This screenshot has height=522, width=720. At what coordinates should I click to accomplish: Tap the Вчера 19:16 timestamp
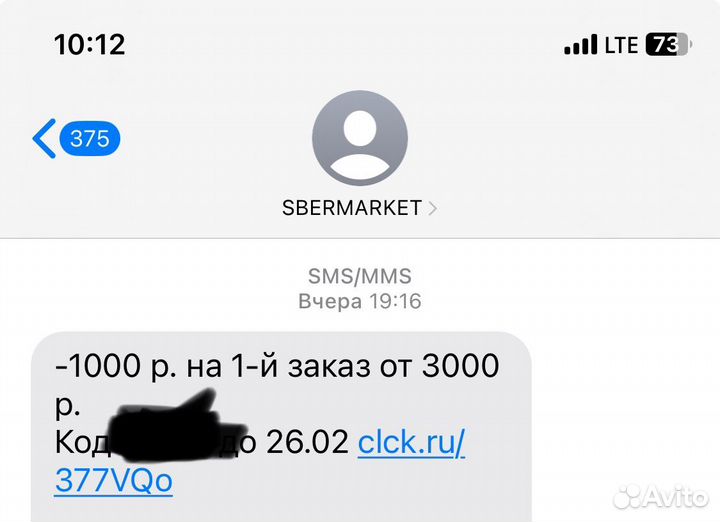(x=360, y=302)
